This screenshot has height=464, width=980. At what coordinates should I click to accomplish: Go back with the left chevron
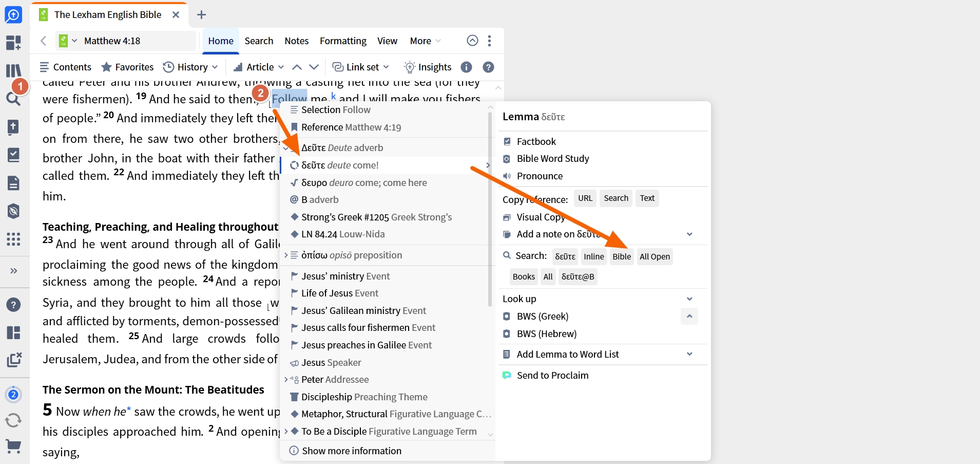[x=44, y=41]
